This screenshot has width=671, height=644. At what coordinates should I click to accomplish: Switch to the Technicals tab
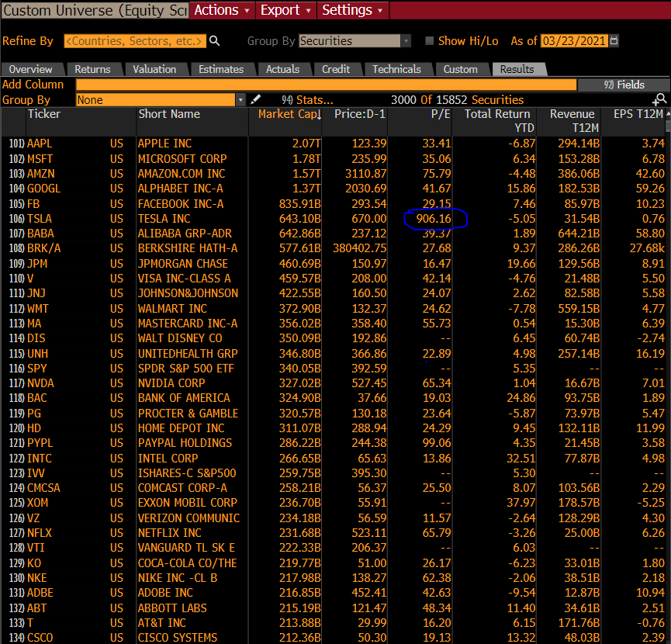tap(396, 69)
